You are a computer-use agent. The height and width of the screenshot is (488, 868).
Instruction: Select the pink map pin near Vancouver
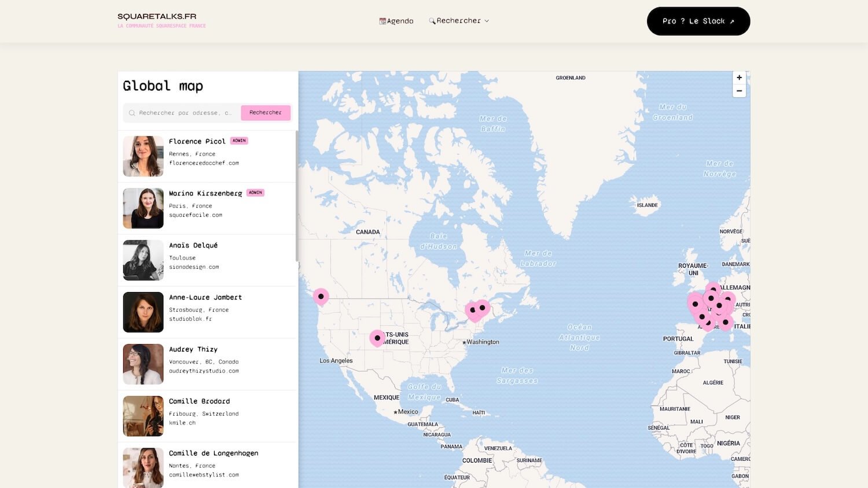click(x=321, y=296)
